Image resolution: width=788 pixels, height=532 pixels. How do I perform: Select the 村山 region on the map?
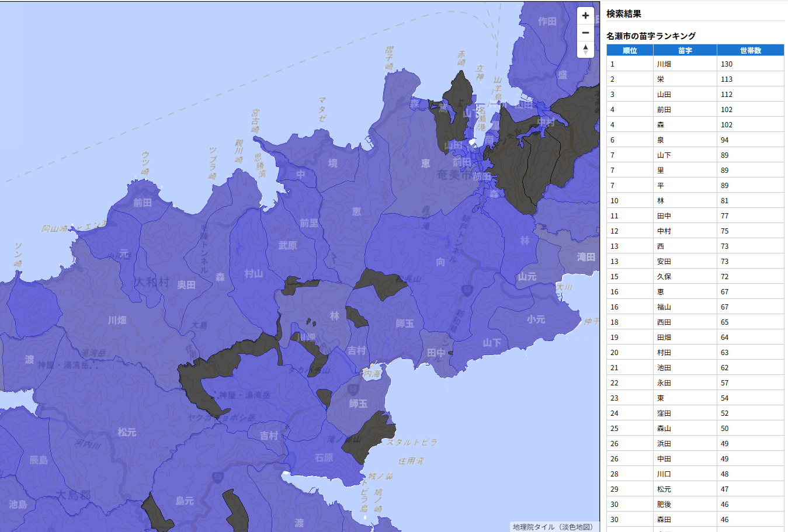pos(254,273)
